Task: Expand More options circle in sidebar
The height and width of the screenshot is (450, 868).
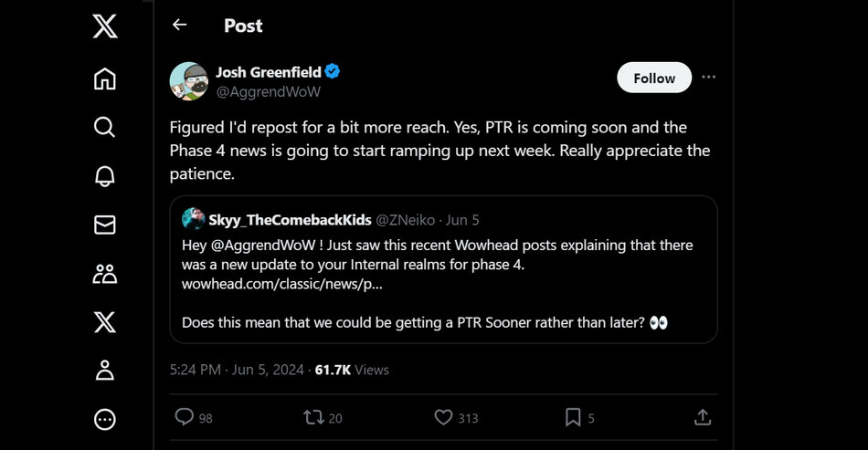Action: click(105, 419)
